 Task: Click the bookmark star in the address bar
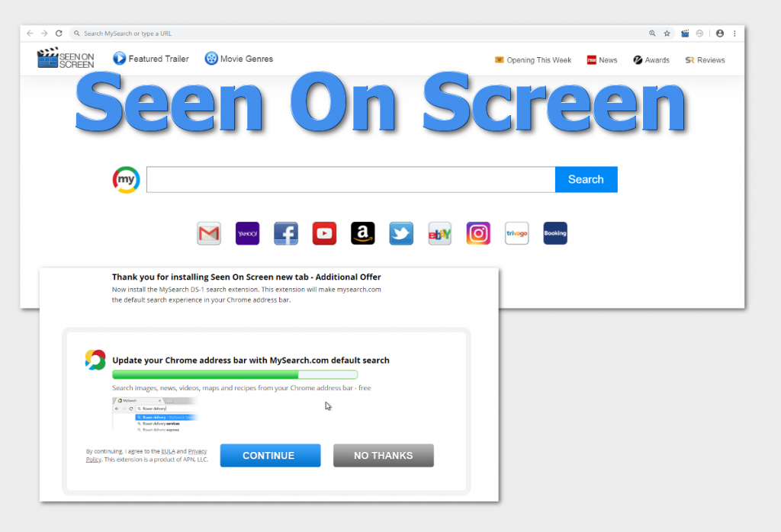point(667,33)
